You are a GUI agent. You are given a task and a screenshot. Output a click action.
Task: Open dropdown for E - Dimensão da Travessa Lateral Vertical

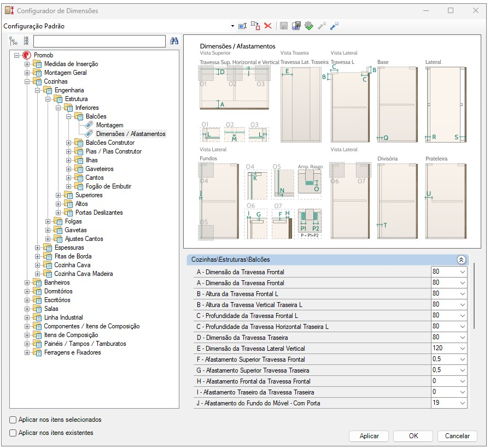[x=463, y=349]
